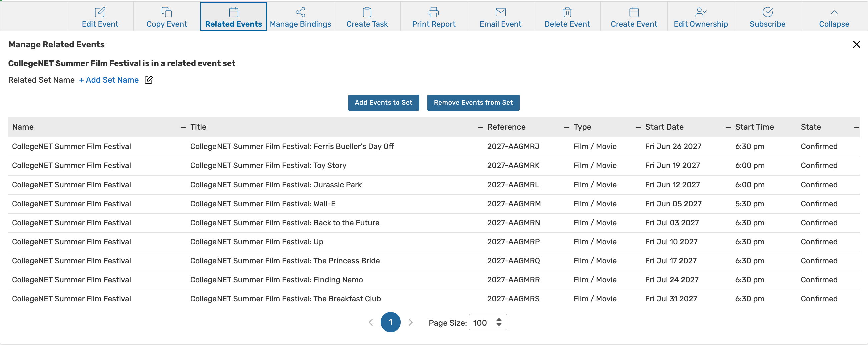Open Manage Bindings share icon
Viewport: 868px width, 345px height.
300,12
